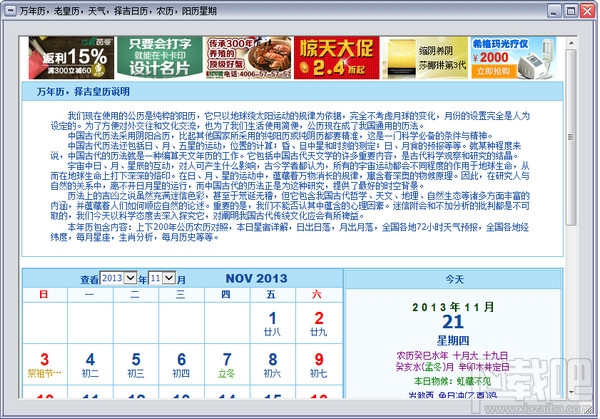Select November 6 初四 in the calendar
Viewport: 600px width, 419px height.
[x=181, y=364]
